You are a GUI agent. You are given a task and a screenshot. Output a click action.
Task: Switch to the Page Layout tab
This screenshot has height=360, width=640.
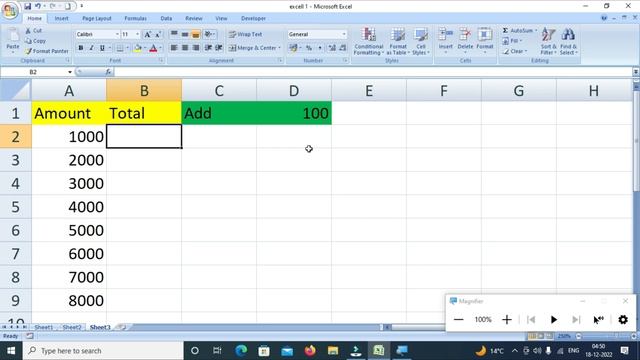pyautogui.click(x=97, y=18)
